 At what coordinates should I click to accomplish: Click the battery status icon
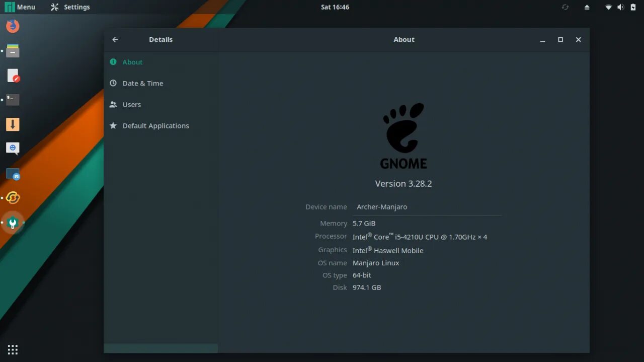[x=632, y=7]
